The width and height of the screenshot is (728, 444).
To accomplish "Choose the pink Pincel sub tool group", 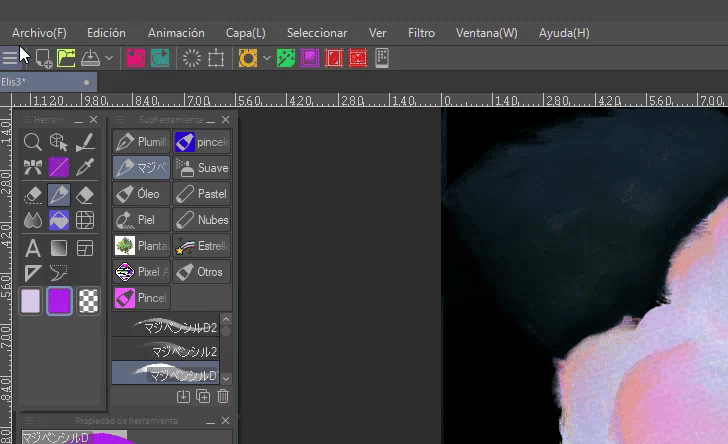I will [142, 298].
